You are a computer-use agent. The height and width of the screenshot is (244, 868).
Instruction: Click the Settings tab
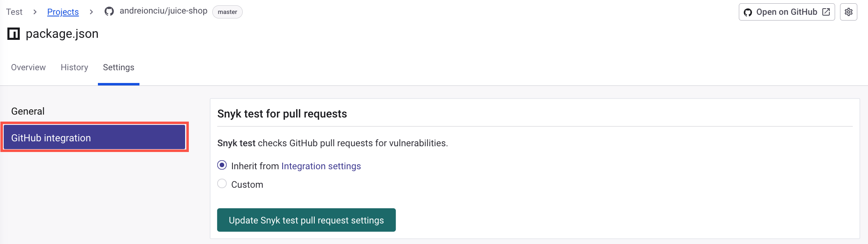tap(118, 67)
